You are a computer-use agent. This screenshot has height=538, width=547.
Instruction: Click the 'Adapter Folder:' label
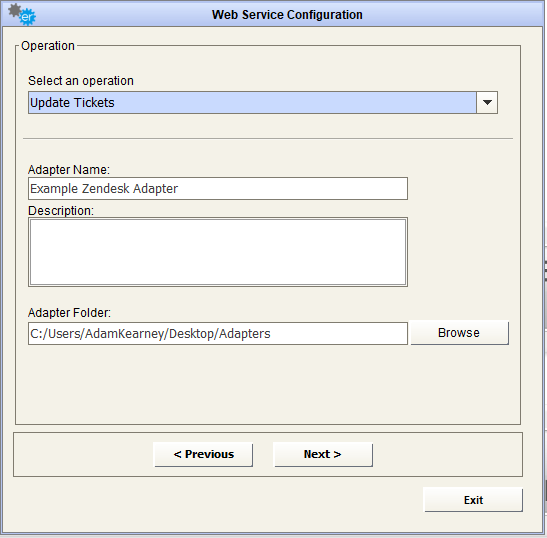69,313
